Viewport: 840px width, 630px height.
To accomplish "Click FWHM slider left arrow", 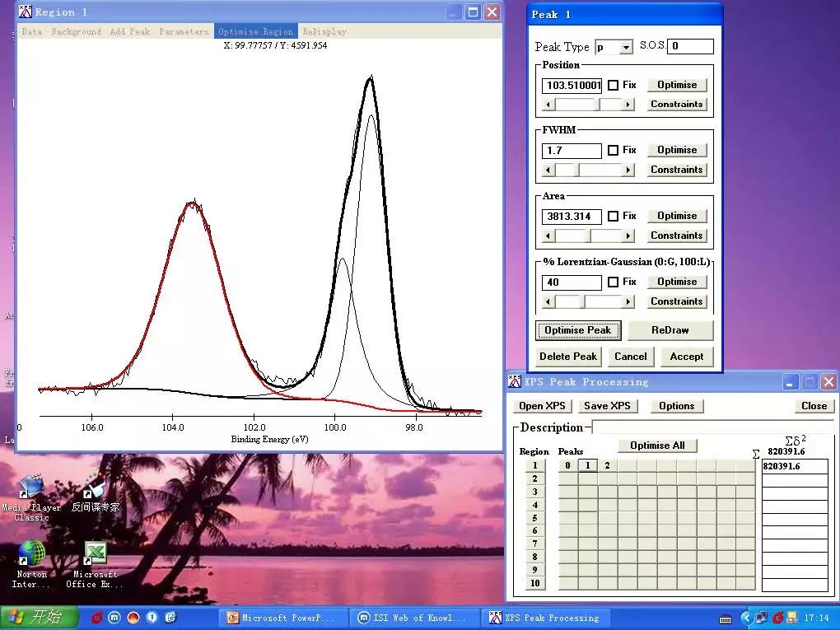I will point(548,170).
